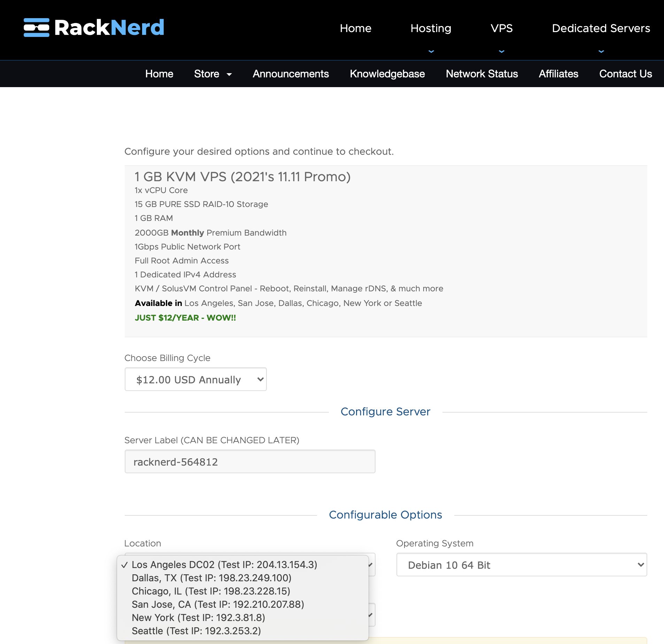Image resolution: width=664 pixels, height=644 pixels.
Task: Select San Jose, CA location option
Action: (242, 604)
